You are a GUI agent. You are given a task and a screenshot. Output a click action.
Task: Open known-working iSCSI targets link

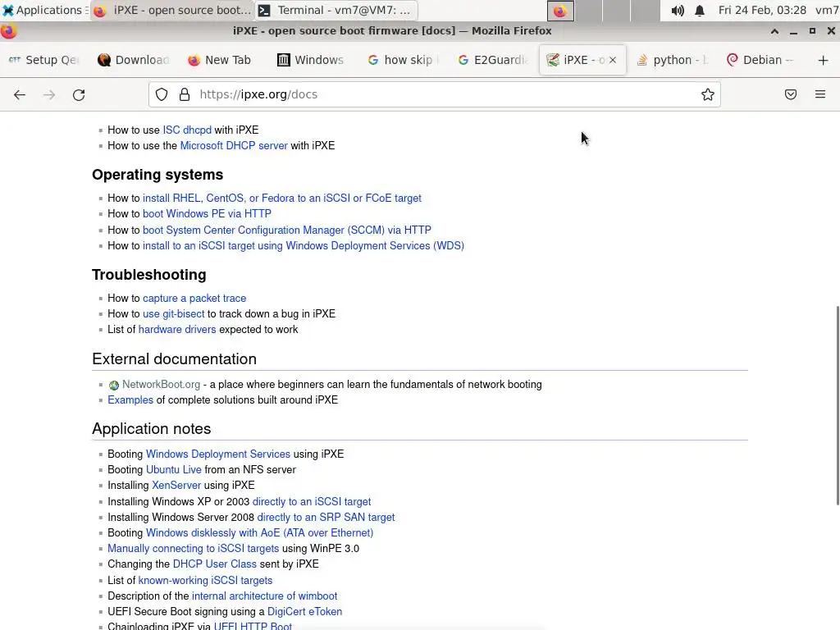tap(205, 581)
